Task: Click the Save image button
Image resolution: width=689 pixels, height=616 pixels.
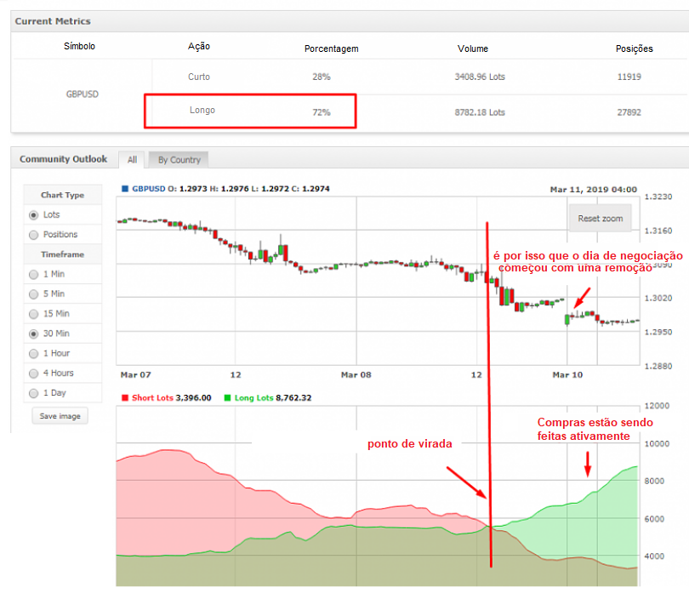Action: (x=60, y=416)
